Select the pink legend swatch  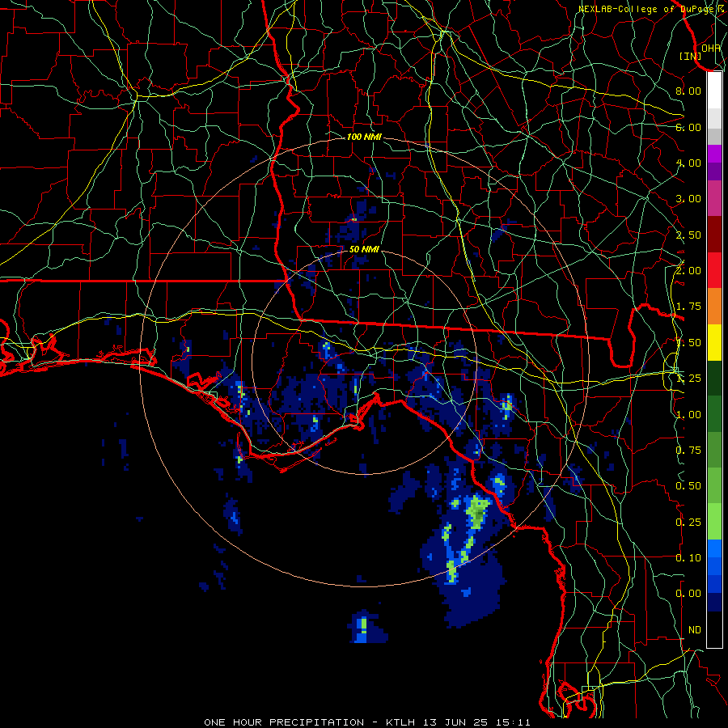point(714,199)
